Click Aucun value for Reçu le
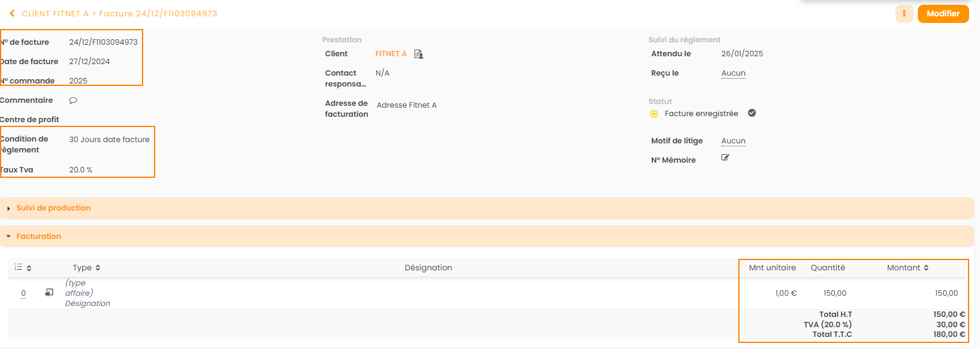980x349 pixels. (x=733, y=73)
